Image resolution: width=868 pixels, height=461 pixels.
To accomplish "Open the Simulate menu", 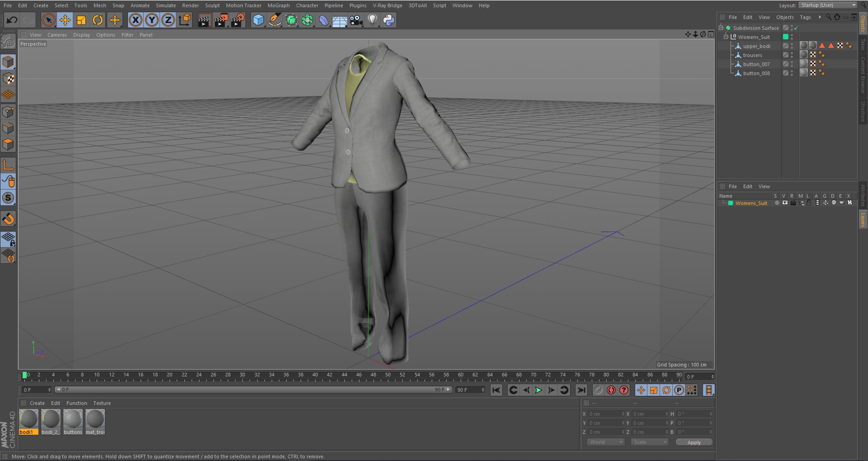I will coord(166,5).
